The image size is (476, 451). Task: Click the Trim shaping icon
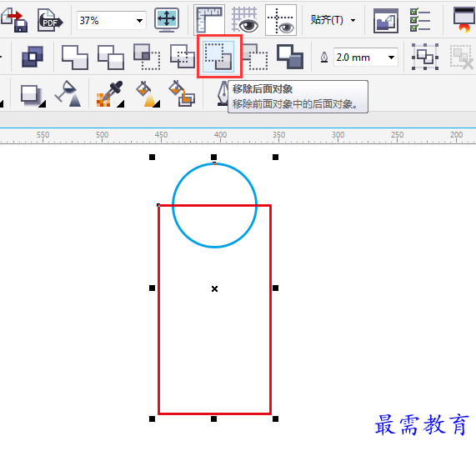tap(111, 57)
